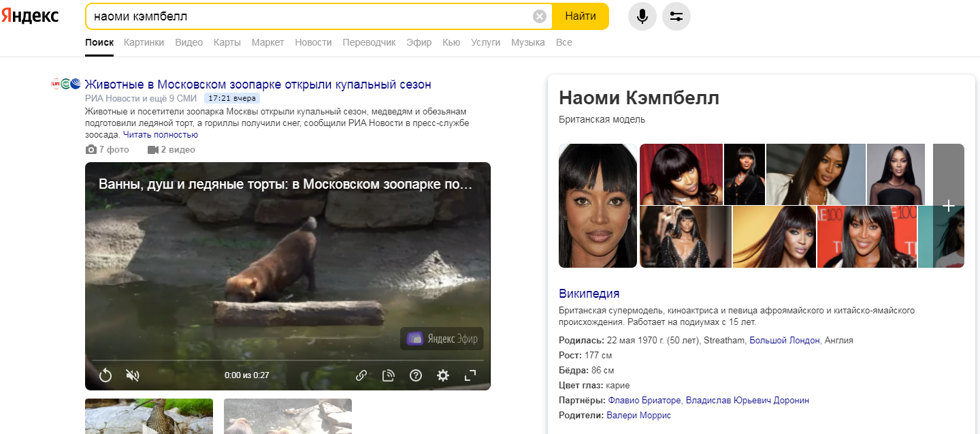
Task: Open Владислав Юрьевич Доронин link
Action: tap(748, 400)
